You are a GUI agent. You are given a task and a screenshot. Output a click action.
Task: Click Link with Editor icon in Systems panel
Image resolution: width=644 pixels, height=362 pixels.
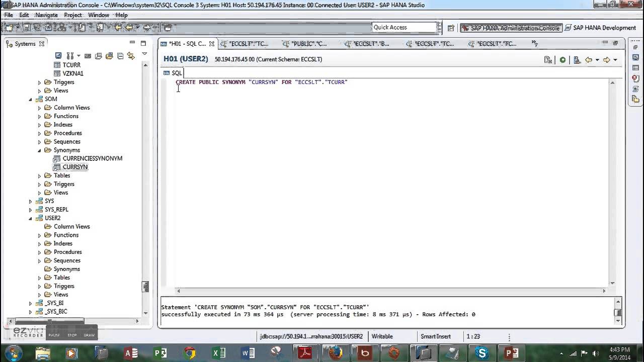click(131, 56)
